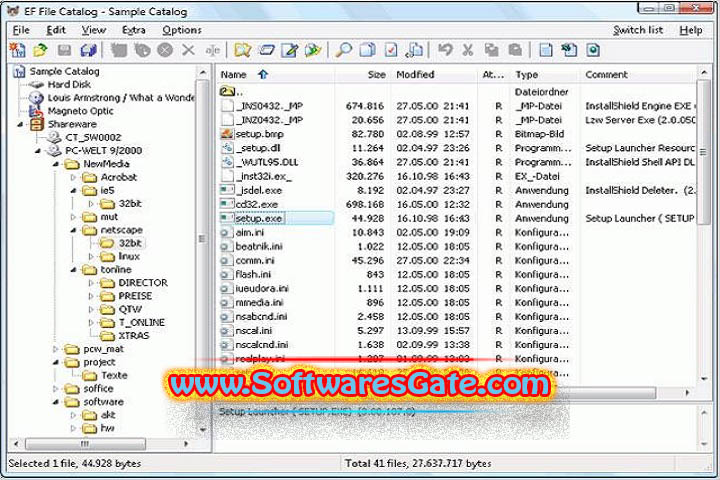
Task: Click file list vertical scrollbar thumb
Action: click(x=703, y=152)
